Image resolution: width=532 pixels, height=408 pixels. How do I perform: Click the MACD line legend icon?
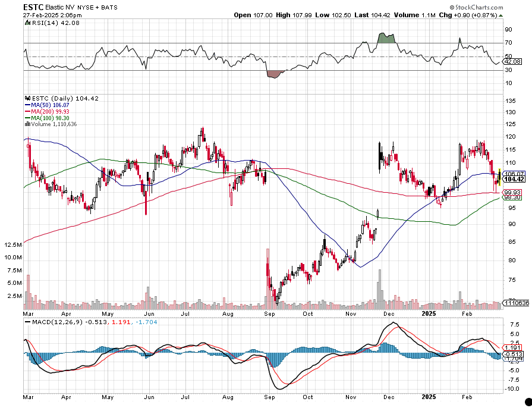tap(26, 322)
